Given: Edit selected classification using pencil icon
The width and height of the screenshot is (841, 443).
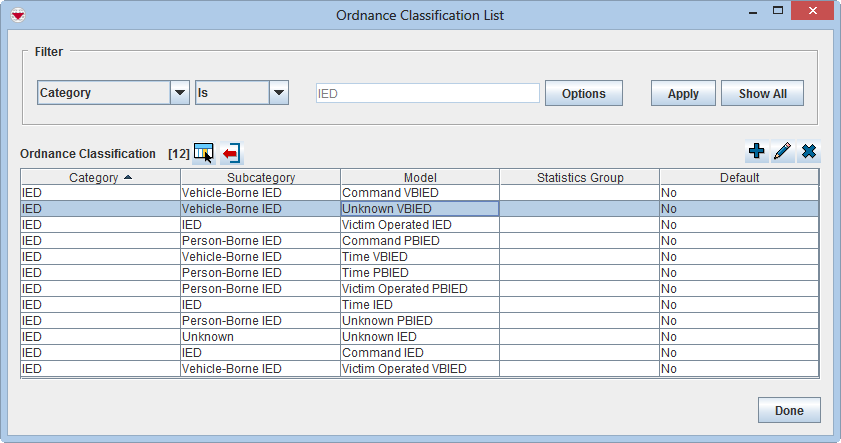Looking at the screenshot, I should (783, 151).
